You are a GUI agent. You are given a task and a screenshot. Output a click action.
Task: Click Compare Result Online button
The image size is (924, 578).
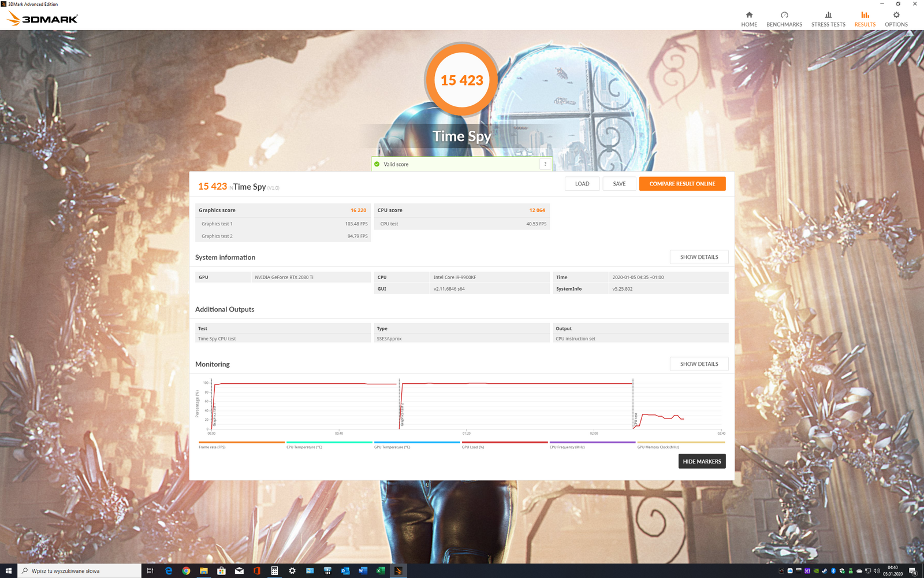click(682, 184)
